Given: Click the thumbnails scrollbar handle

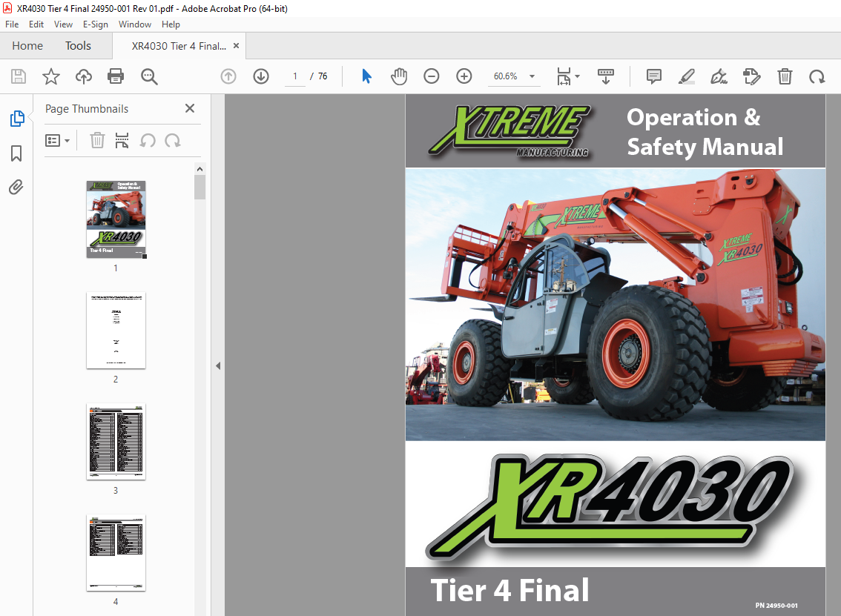Looking at the screenshot, I should [x=199, y=187].
